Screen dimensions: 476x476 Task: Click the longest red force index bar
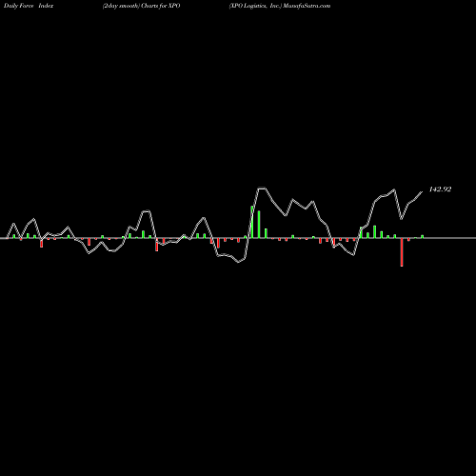pos(402,252)
